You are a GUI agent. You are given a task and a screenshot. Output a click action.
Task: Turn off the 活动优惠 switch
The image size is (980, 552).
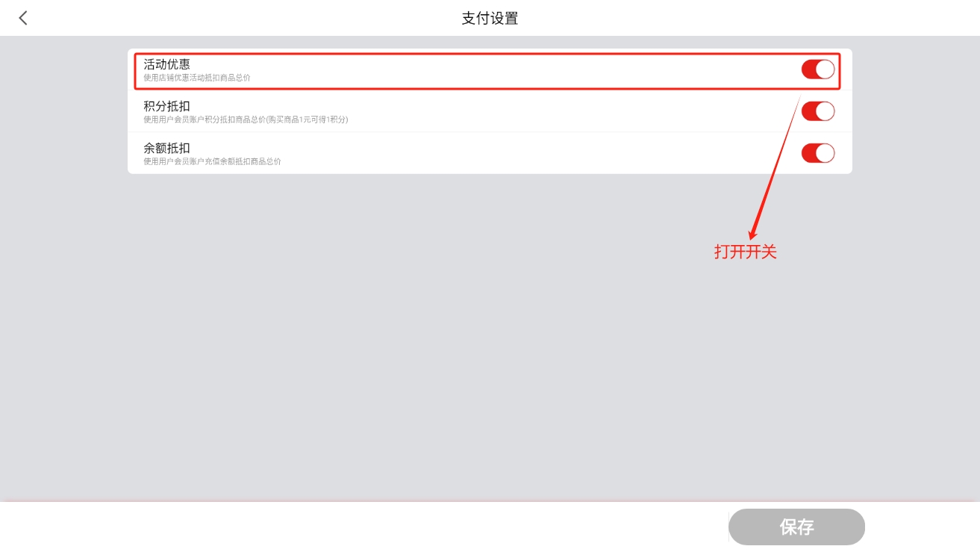click(818, 69)
